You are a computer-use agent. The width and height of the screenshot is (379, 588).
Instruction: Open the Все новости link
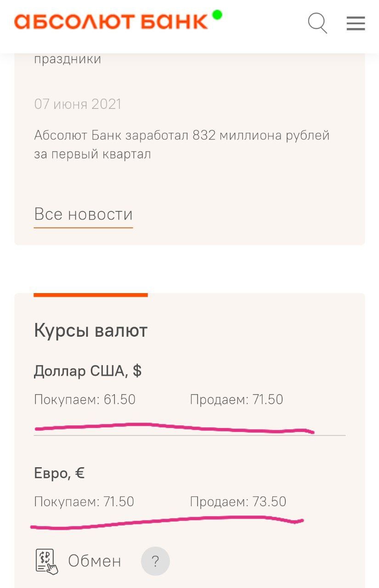click(x=83, y=214)
